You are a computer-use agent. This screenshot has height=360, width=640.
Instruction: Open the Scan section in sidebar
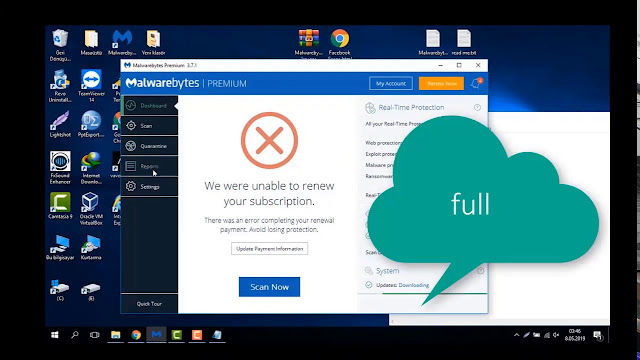(x=149, y=126)
